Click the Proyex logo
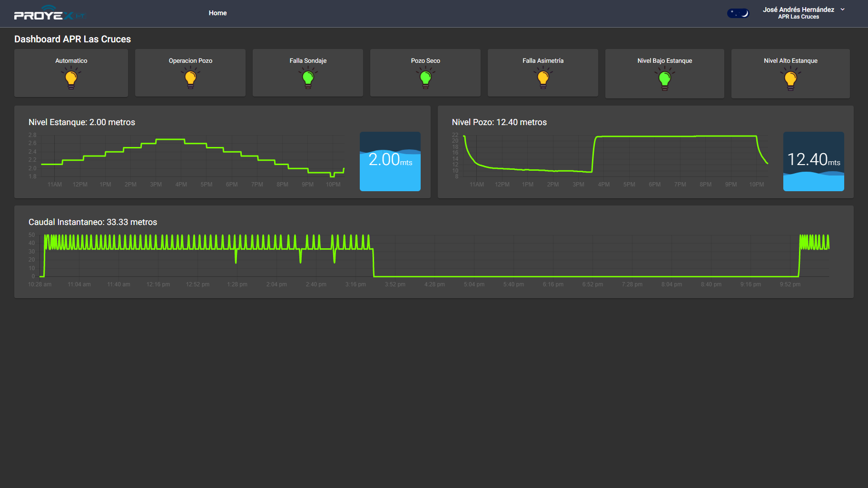The width and height of the screenshot is (868, 488). click(49, 13)
